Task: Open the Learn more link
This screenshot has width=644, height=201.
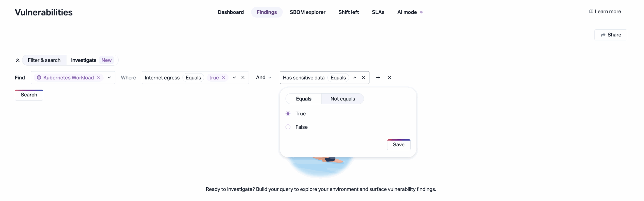Action: (605, 12)
